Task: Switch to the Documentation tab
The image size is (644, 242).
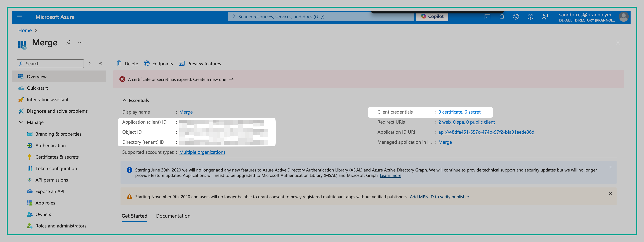Action: [173, 216]
